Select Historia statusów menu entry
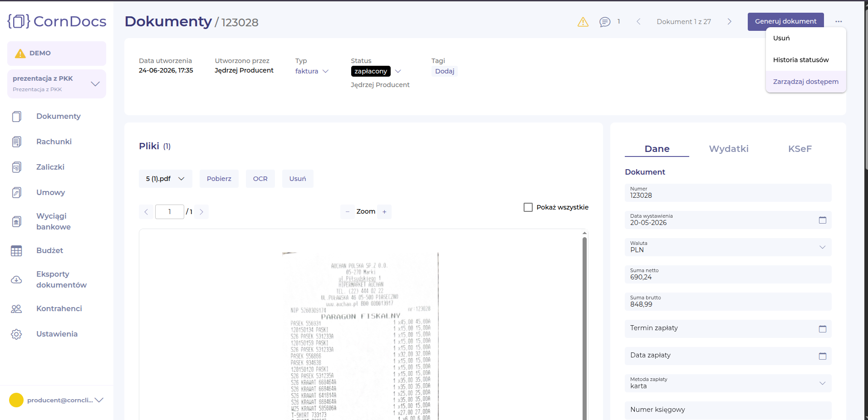The height and width of the screenshot is (420, 868). (806, 60)
